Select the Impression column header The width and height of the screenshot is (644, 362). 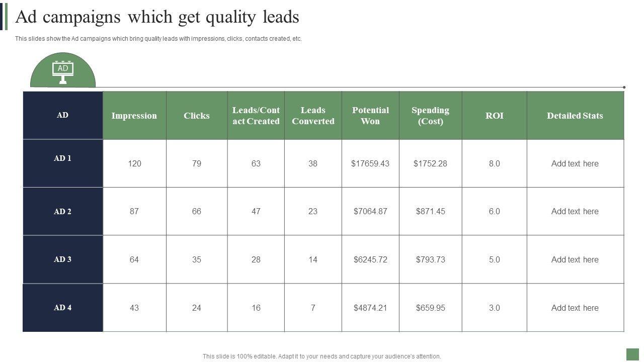click(x=134, y=116)
